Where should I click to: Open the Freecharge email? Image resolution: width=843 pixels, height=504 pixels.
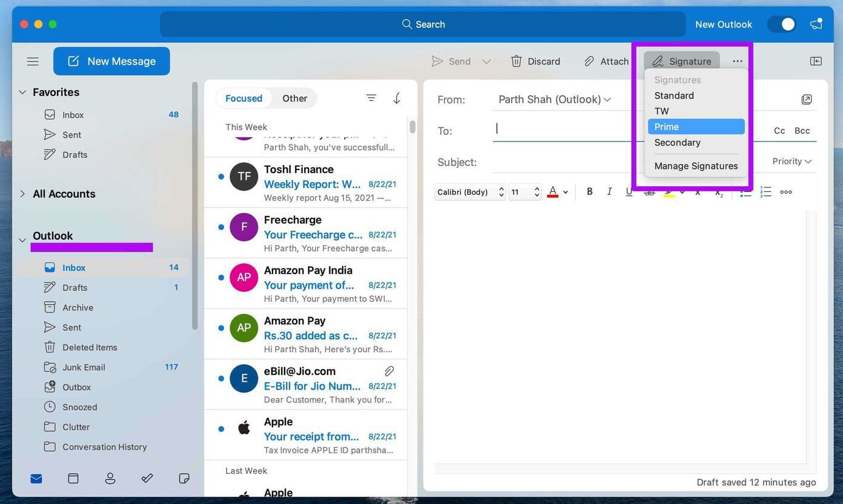click(306, 234)
